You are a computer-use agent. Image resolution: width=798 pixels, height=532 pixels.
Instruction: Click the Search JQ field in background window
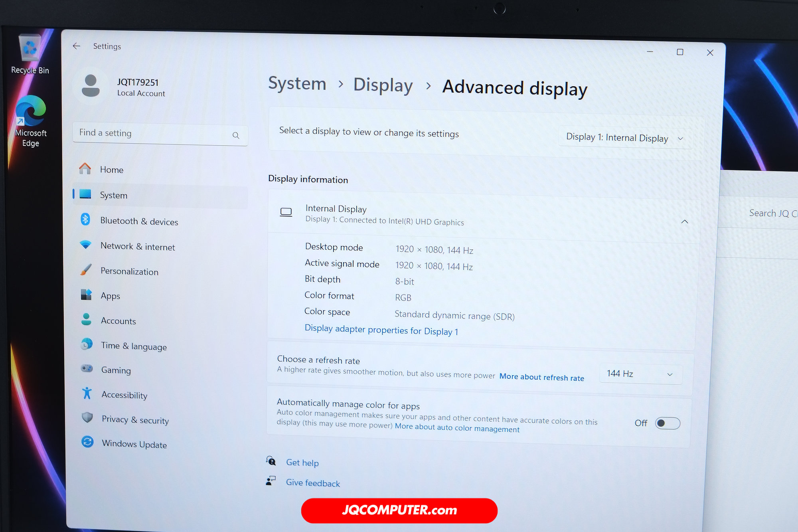(x=773, y=213)
